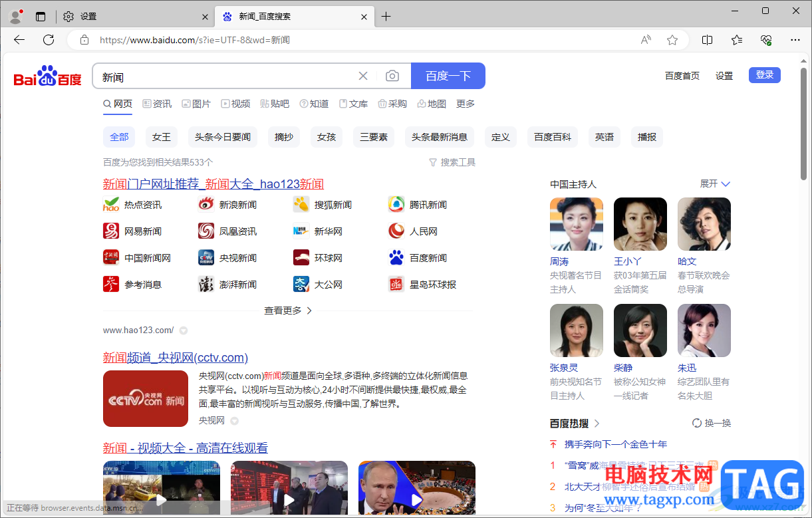Expand the 展开 chevron for 中国主持人
The image size is (812, 518).
click(726, 184)
